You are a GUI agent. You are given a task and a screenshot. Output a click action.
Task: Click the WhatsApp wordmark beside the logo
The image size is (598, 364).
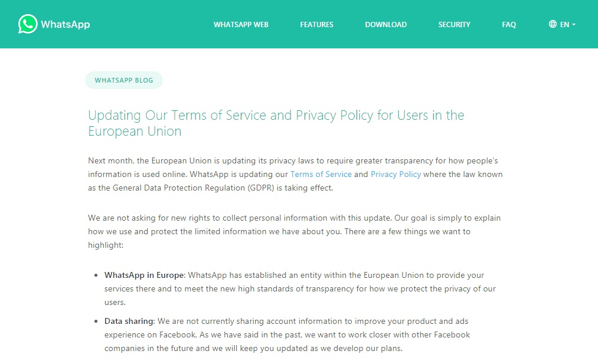(x=65, y=24)
